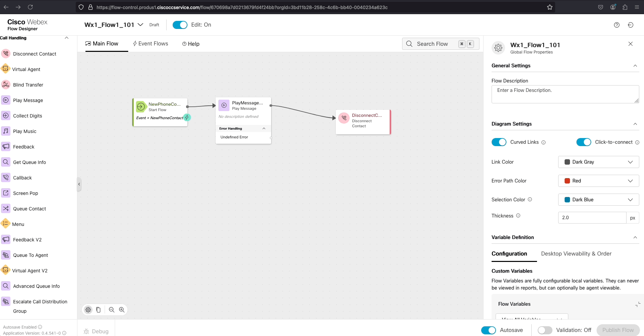Zoom out on the flow canvas
The height and width of the screenshot is (336, 644).
112,310
